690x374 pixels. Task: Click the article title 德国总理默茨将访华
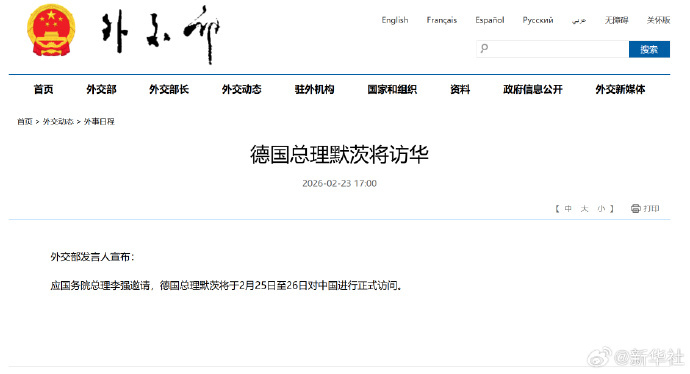pos(339,154)
